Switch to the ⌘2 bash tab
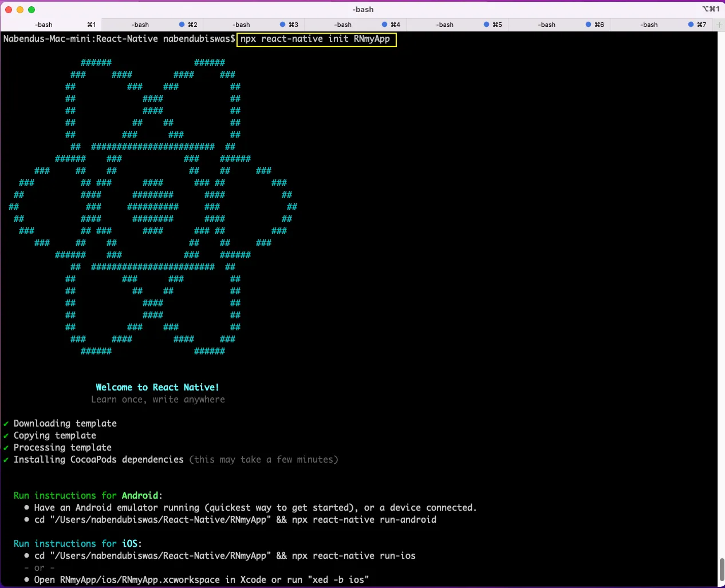 pos(152,25)
